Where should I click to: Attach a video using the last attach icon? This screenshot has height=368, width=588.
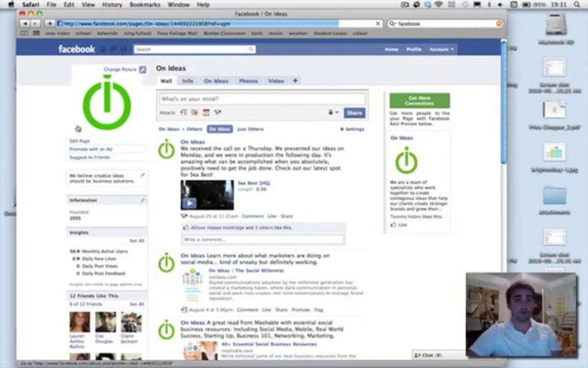(217, 112)
